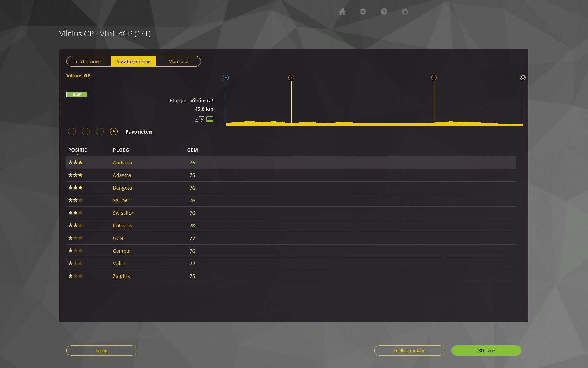Open the settings gear icon

pos(363,12)
